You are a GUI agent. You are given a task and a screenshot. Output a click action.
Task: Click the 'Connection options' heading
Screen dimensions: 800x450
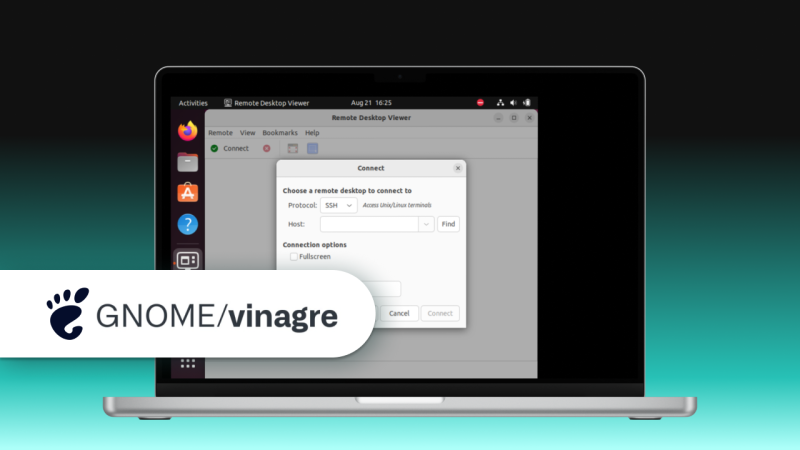click(x=314, y=245)
